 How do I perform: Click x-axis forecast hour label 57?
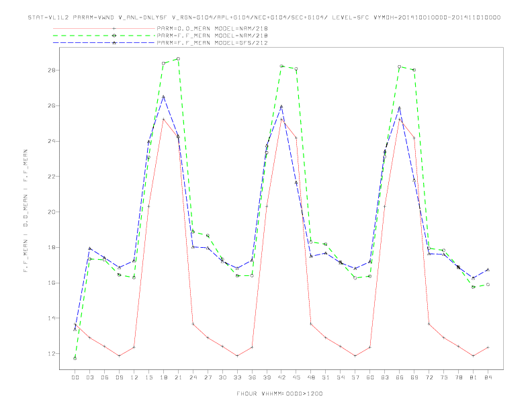click(x=355, y=377)
